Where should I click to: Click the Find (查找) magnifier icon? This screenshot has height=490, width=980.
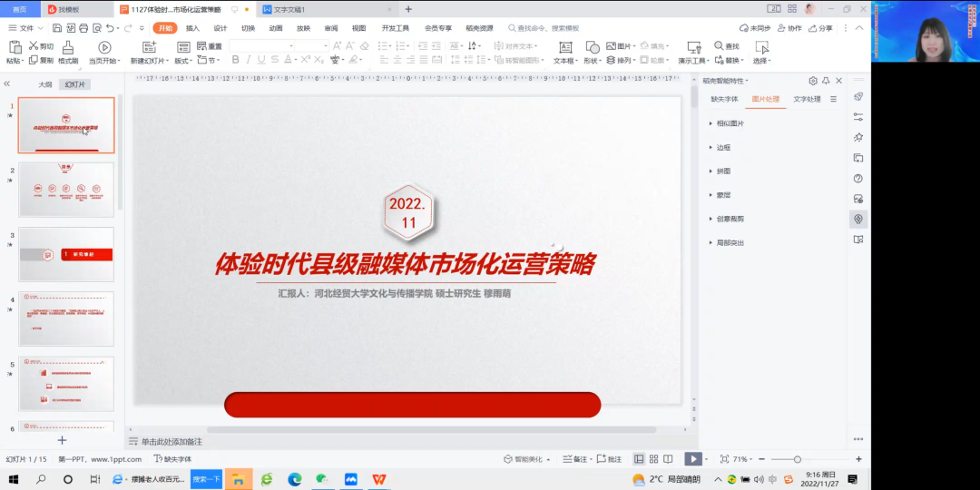point(719,46)
